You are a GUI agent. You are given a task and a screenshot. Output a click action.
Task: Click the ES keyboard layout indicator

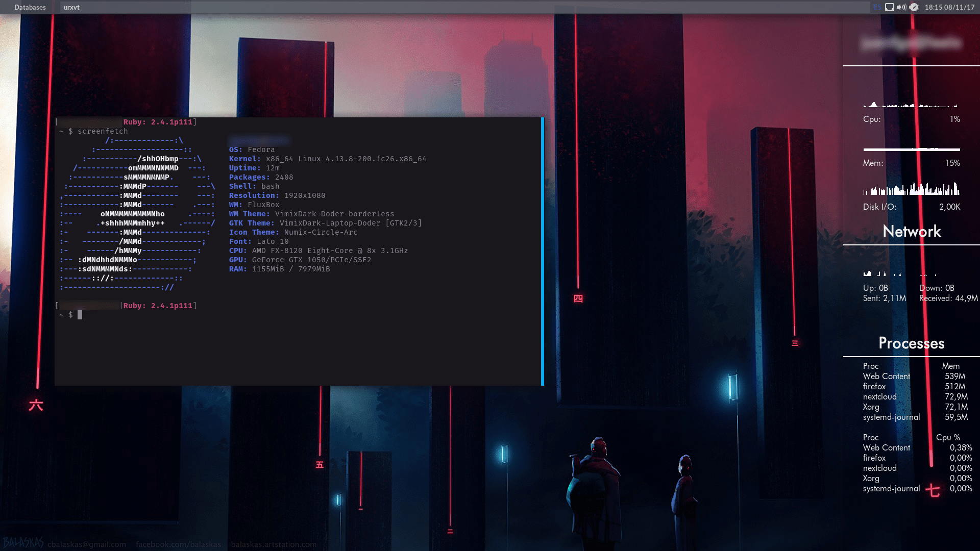(x=877, y=7)
